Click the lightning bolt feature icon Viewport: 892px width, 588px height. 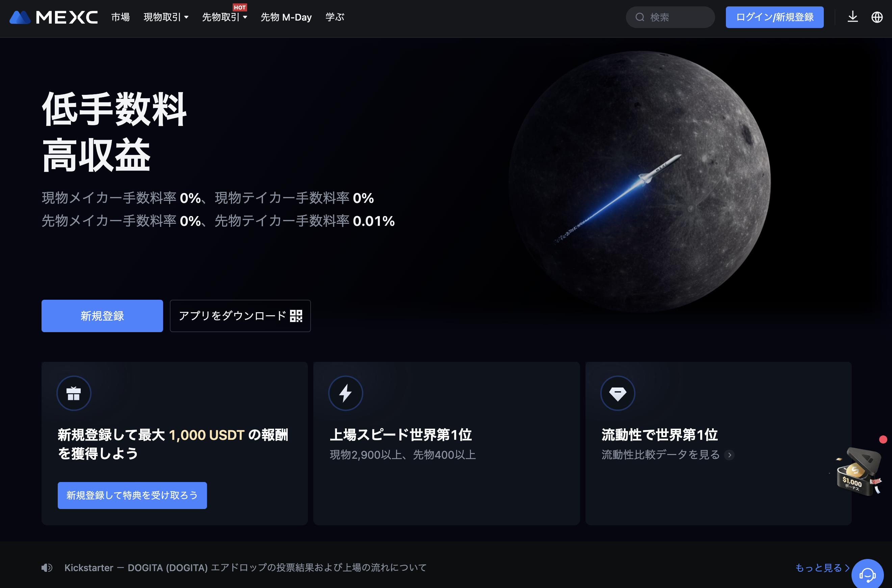(x=345, y=393)
